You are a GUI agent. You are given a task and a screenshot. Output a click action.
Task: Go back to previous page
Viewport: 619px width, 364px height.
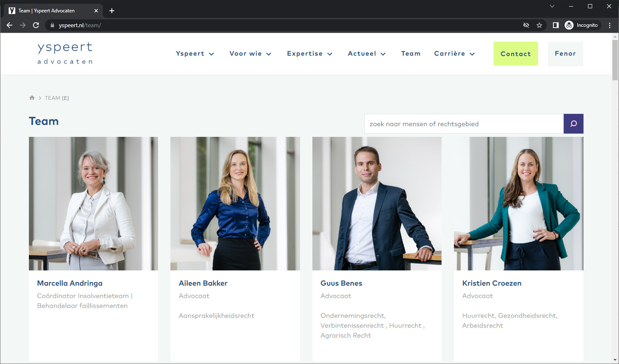[x=9, y=25]
